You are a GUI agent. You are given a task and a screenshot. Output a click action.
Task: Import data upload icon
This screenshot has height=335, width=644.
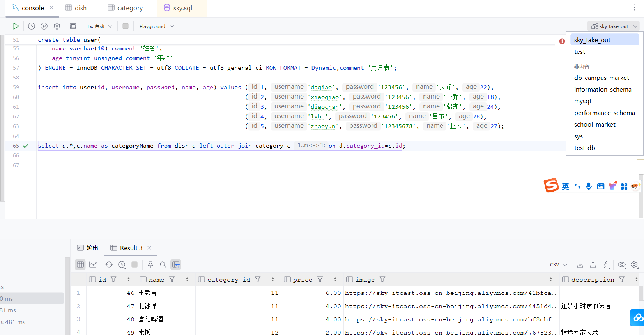point(593,264)
